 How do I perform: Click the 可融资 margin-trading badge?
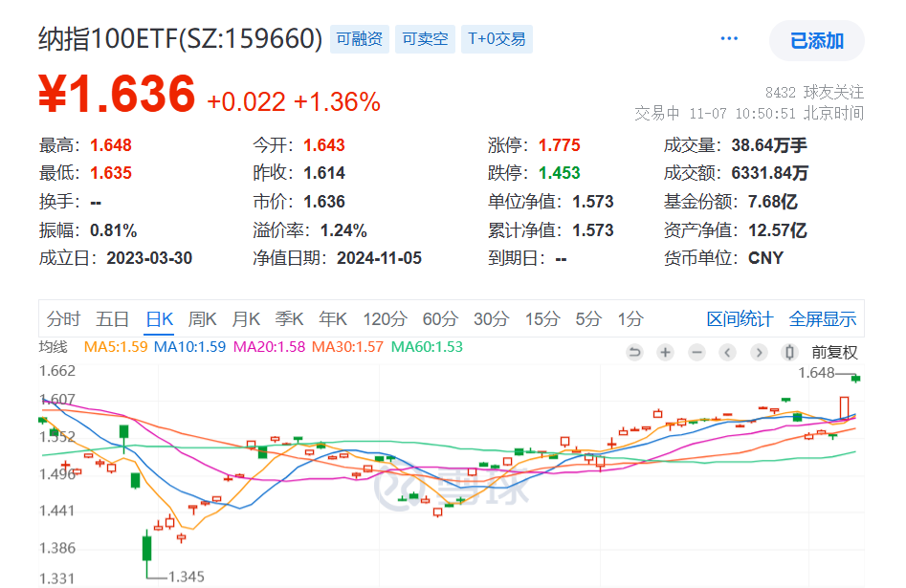pos(359,39)
